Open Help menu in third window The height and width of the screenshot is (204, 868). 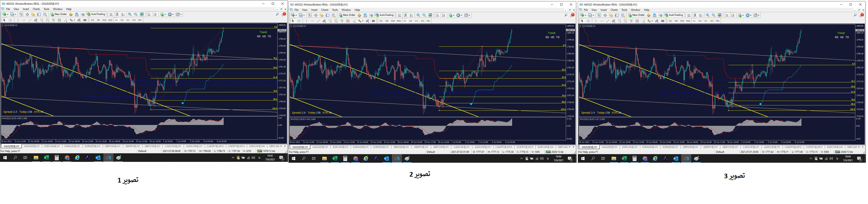(647, 10)
